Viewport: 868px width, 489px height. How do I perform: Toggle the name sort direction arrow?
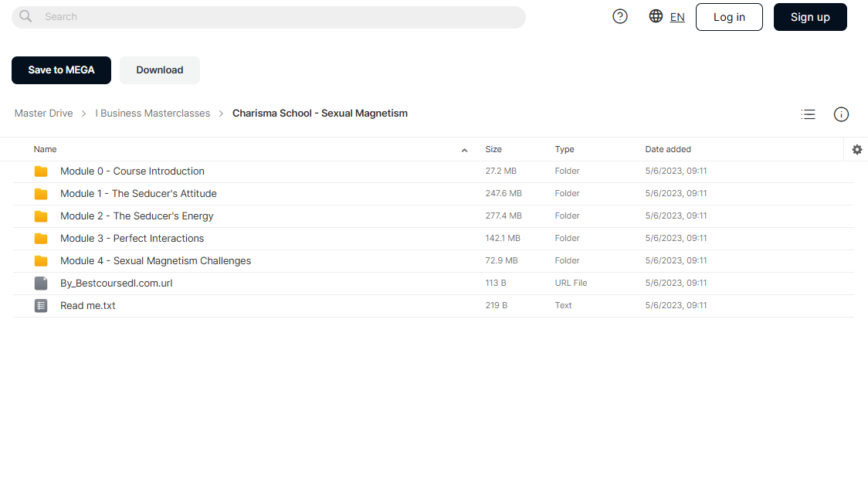click(x=464, y=150)
